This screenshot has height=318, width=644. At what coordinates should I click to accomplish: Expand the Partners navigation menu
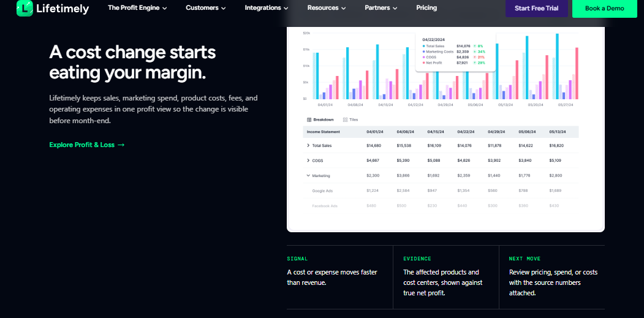381,8
